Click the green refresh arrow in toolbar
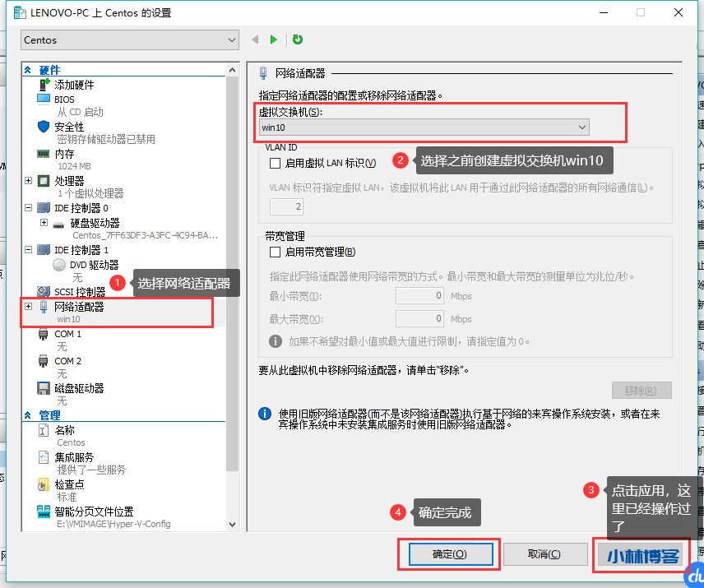704x588 pixels. (297, 39)
